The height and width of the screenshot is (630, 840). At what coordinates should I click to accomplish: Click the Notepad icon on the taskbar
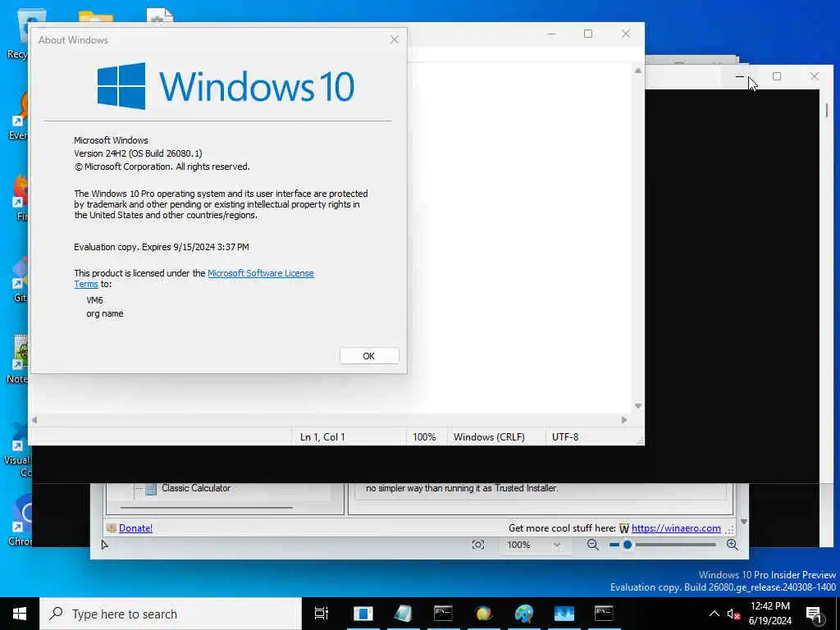[403, 614]
